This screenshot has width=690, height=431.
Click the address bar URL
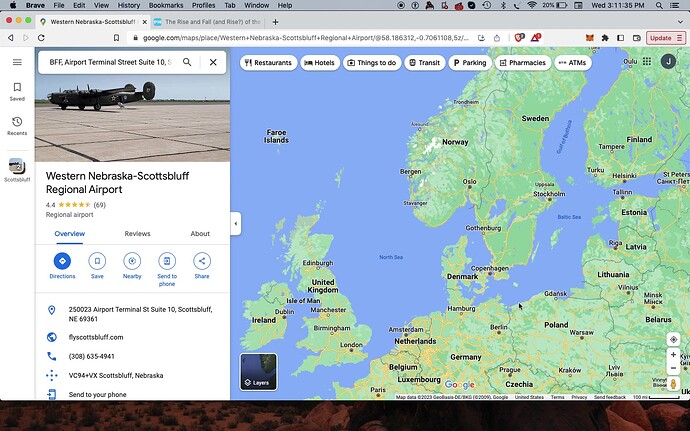pos(305,38)
